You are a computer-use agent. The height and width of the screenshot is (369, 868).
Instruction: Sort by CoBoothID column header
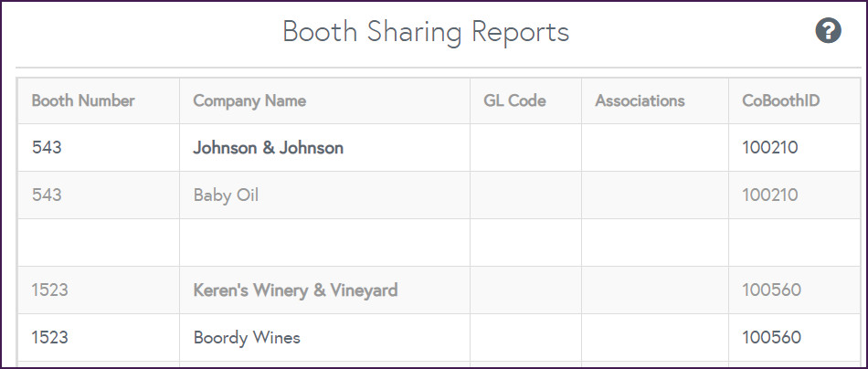point(780,100)
